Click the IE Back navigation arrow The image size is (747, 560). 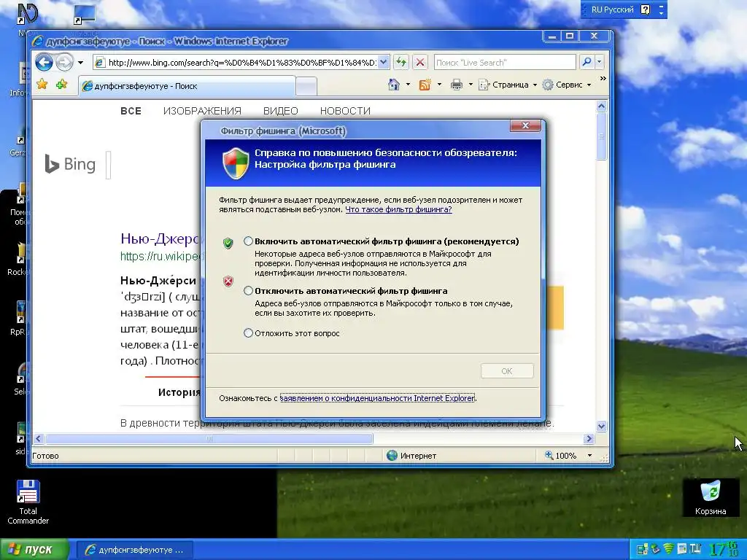(x=44, y=62)
